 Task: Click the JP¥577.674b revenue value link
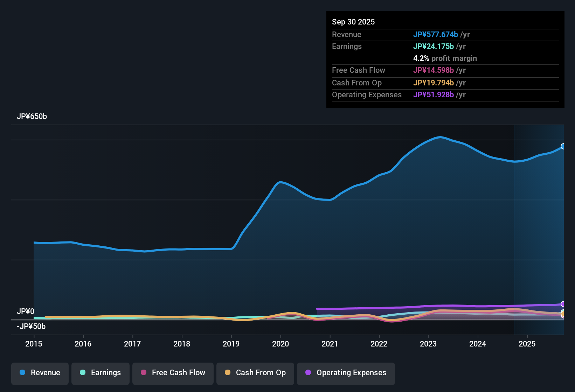(436, 34)
